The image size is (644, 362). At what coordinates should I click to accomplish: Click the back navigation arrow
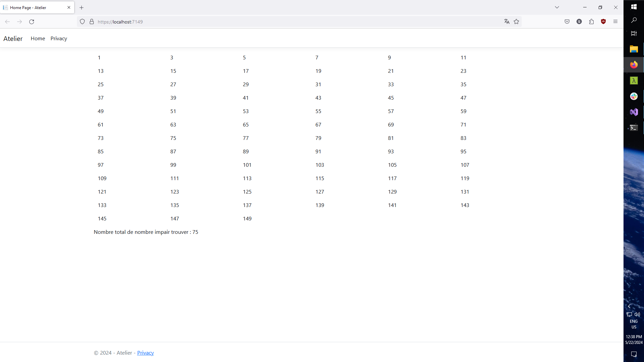[x=7, y=21]
